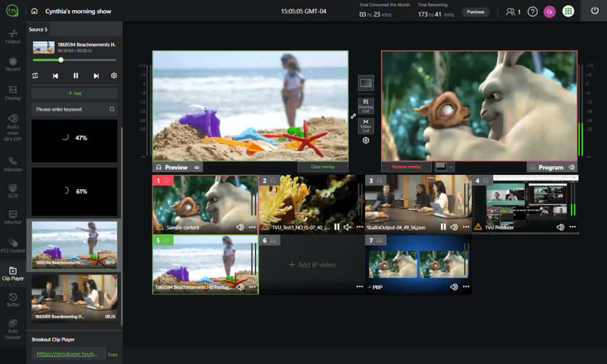Open the Cy user avatar
This screenshot has height=364, width=607.
pos(550,12)
